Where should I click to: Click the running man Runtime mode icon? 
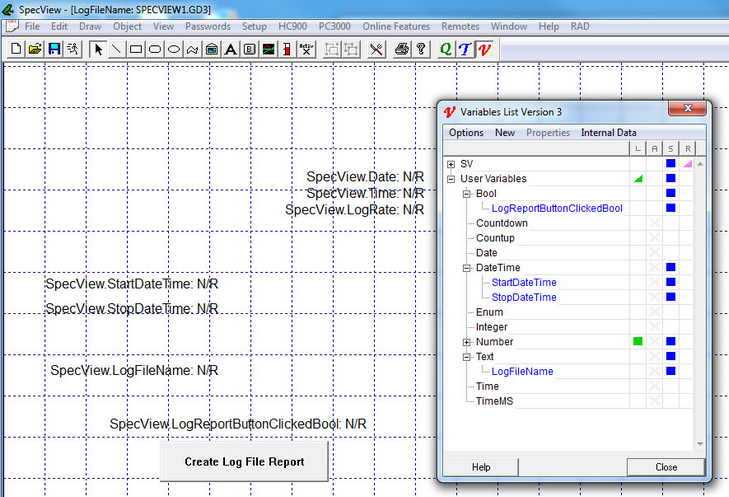tap(73, 49)
